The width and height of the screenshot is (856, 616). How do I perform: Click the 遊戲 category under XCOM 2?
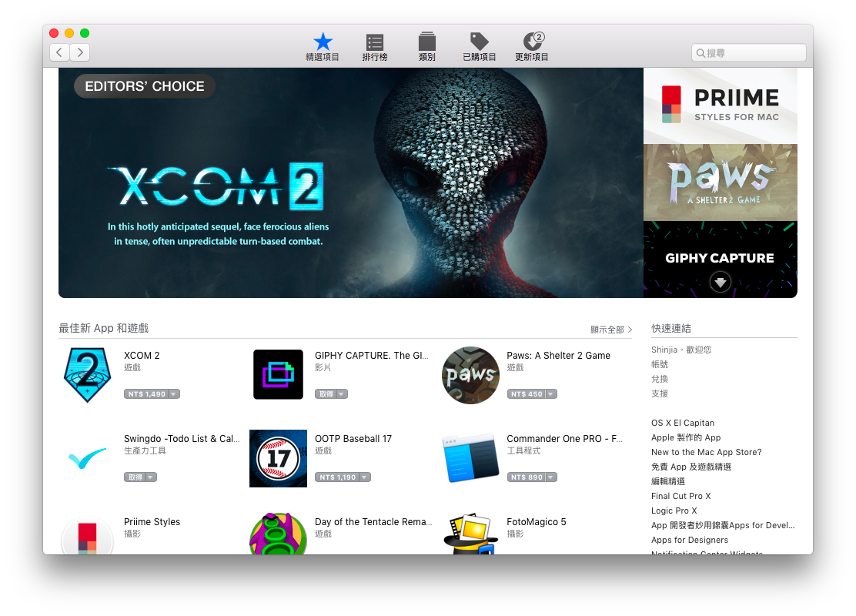[132, 367]
